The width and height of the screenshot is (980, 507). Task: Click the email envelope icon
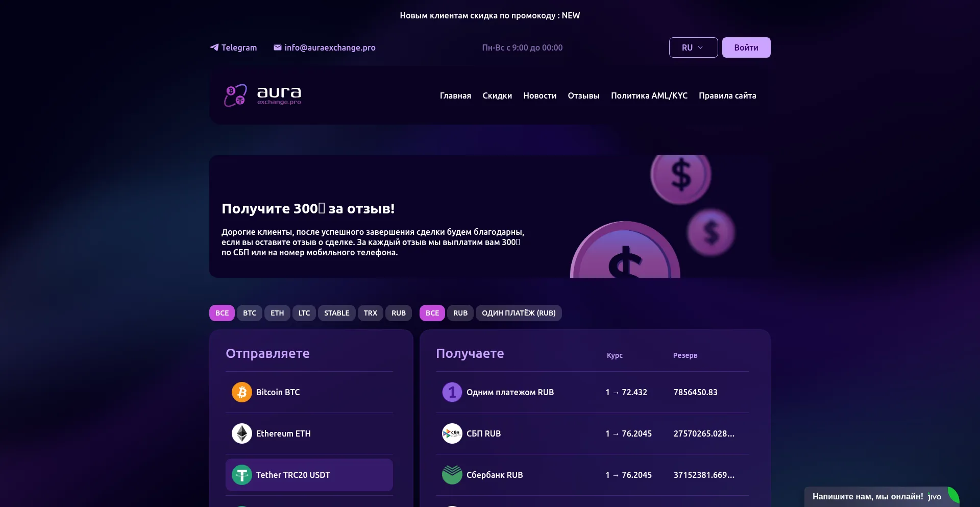tap(278, 47)
